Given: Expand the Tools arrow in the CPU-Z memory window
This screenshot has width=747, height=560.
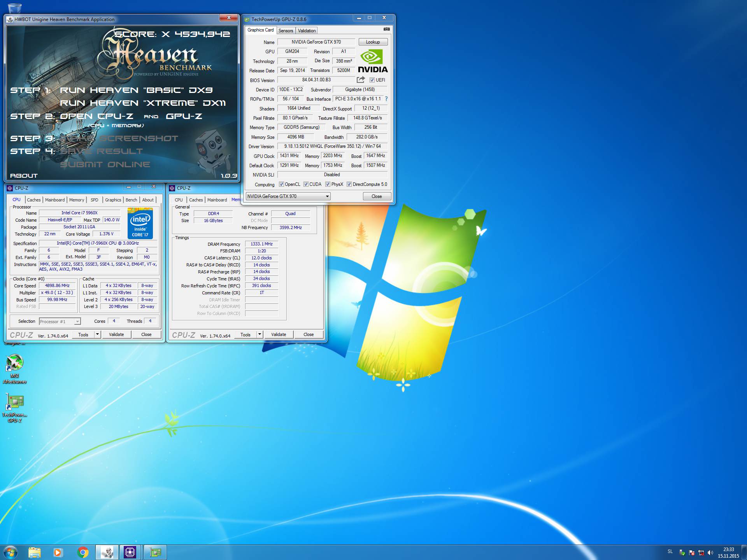Looking at the screenshot, I should click(x=260, y=334).
